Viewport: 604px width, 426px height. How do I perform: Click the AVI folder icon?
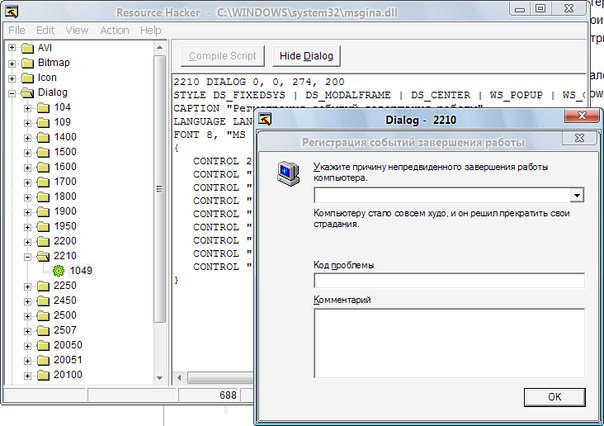[x=26, y=48]
